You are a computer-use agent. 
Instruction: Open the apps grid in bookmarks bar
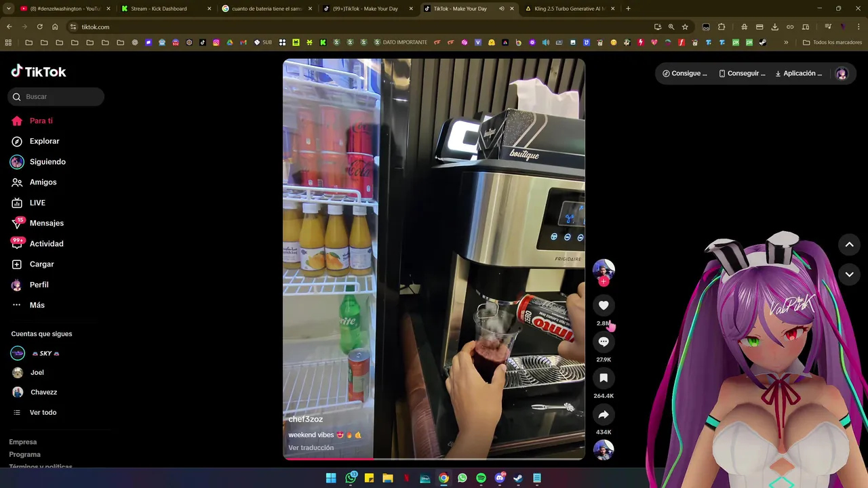(x=8, y=42)
